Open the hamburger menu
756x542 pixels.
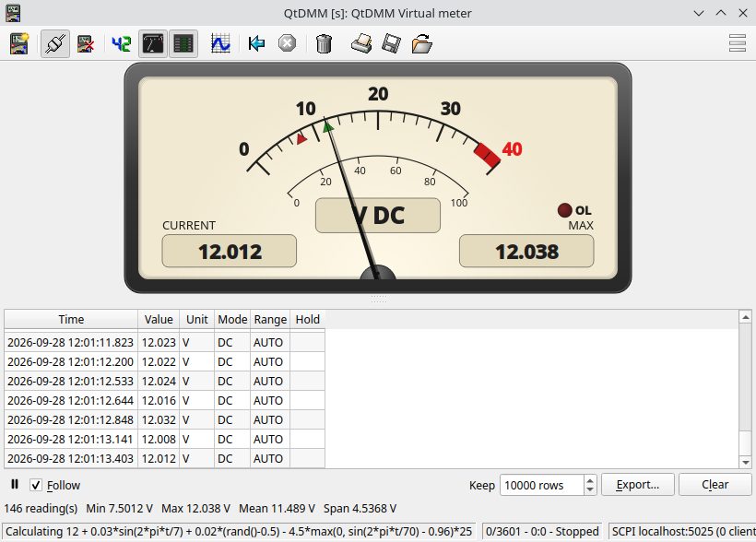coord(738,43)
